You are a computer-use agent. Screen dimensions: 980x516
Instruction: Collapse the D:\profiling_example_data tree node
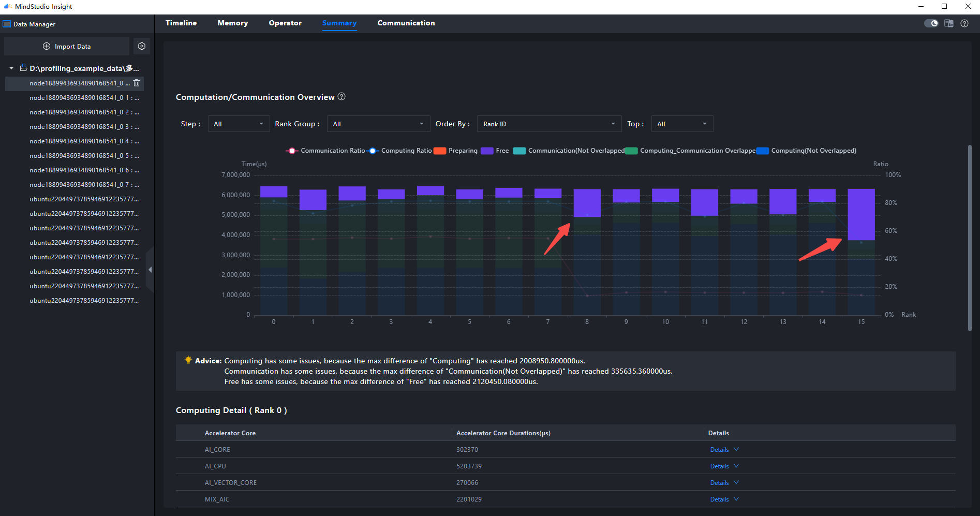point(11,68)
